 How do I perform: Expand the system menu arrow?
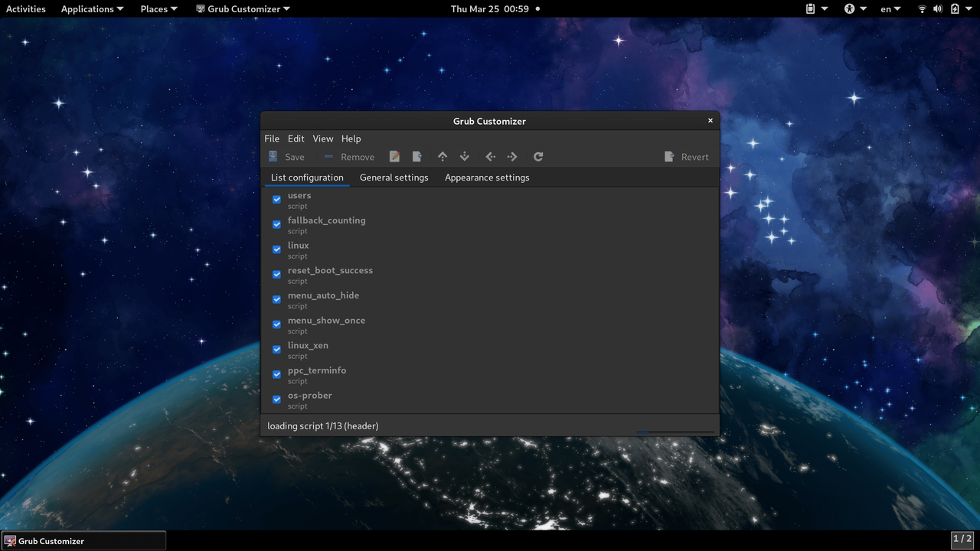969,9
